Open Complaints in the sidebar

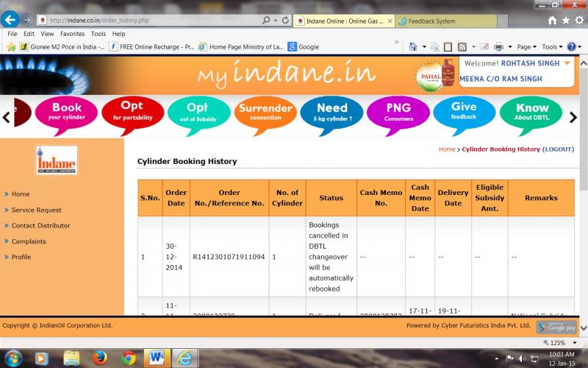(29, 241)
